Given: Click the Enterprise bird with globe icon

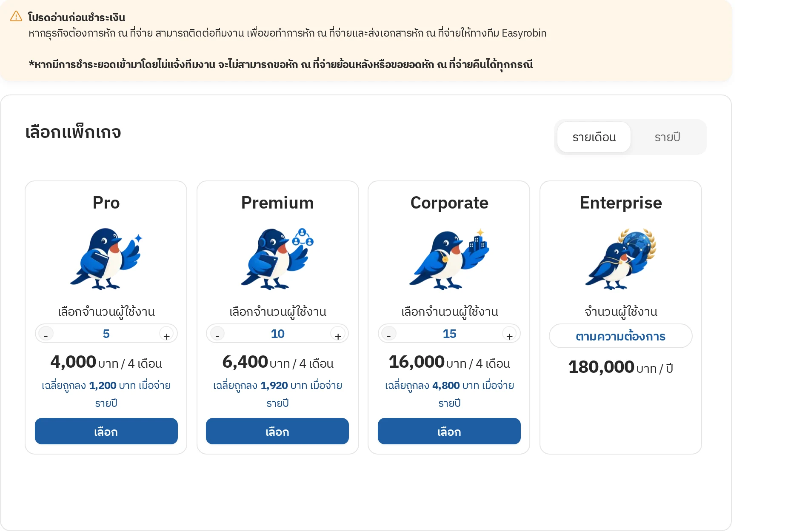Looking at the screenshot, I should (x=621, y=259).
